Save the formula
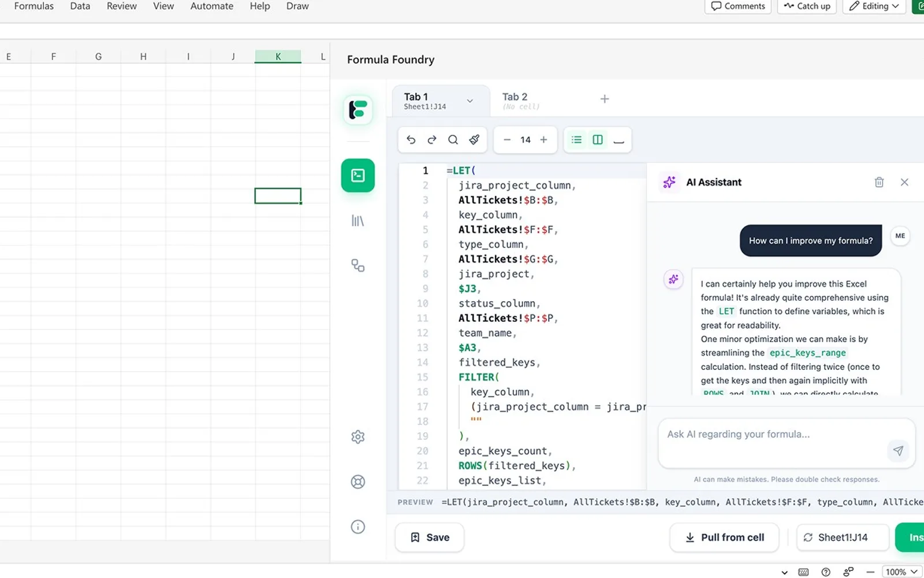This screenshot has width=924, height=578. 430,538
